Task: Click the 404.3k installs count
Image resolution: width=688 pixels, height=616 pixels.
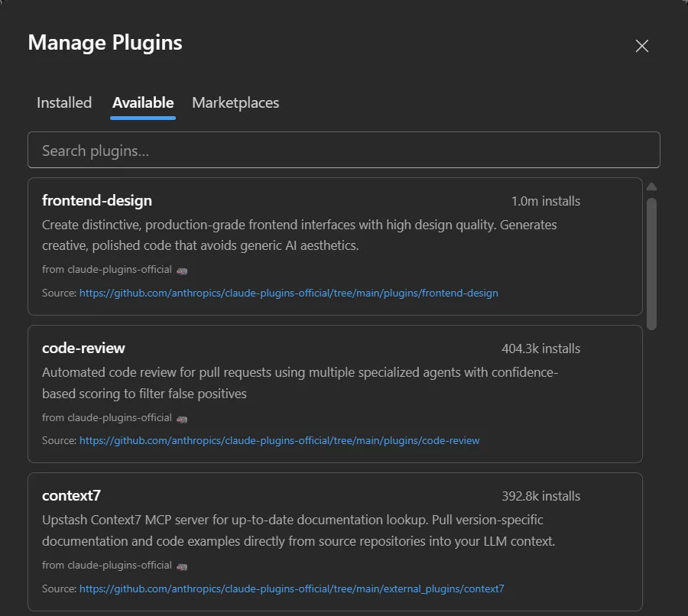Action: click(x=540, y=349)
